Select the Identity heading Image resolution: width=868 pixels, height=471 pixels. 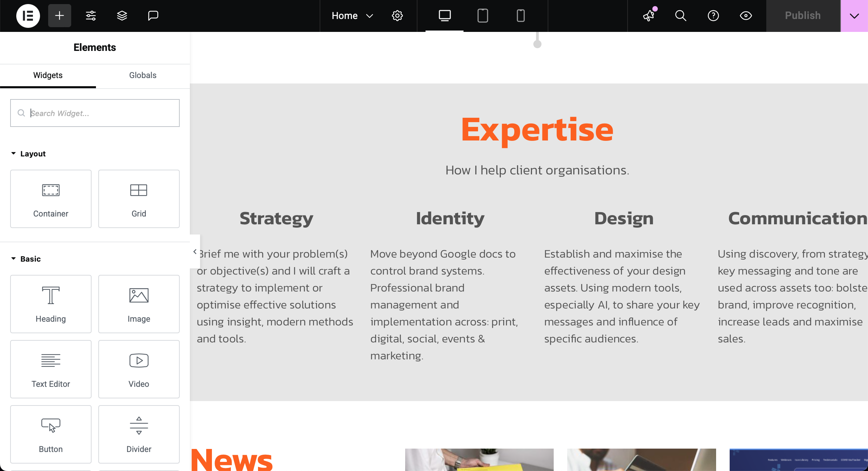tap(450, 218)
